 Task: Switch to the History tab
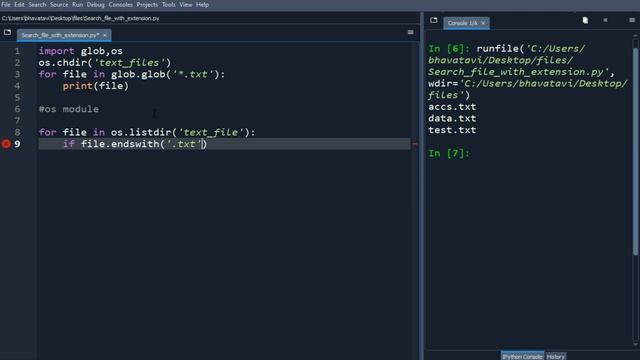[556, 356]
